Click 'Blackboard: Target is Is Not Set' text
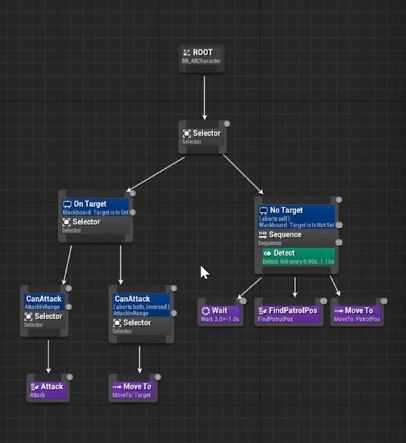 pyautogui.click(x=296, y=225)
